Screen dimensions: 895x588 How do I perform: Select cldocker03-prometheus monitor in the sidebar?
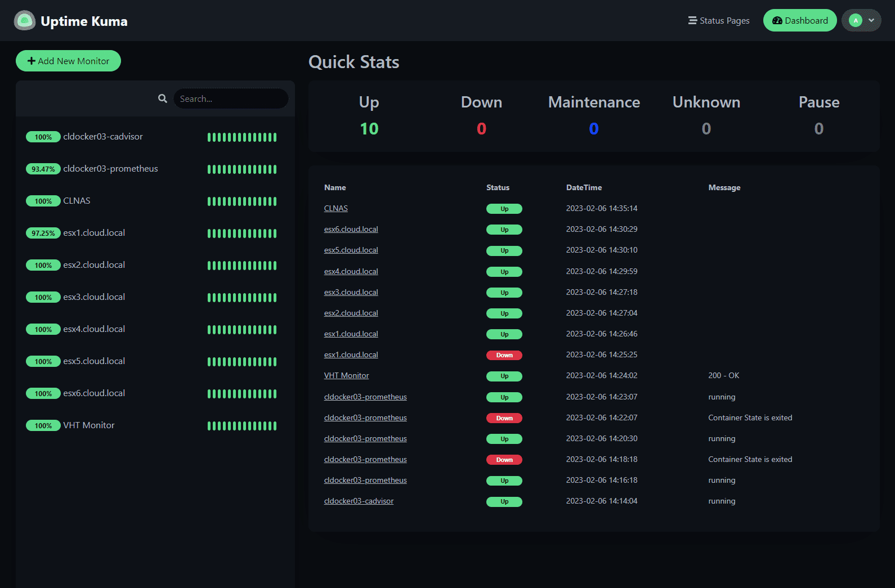pyautogui.click(x=110, y=169)
